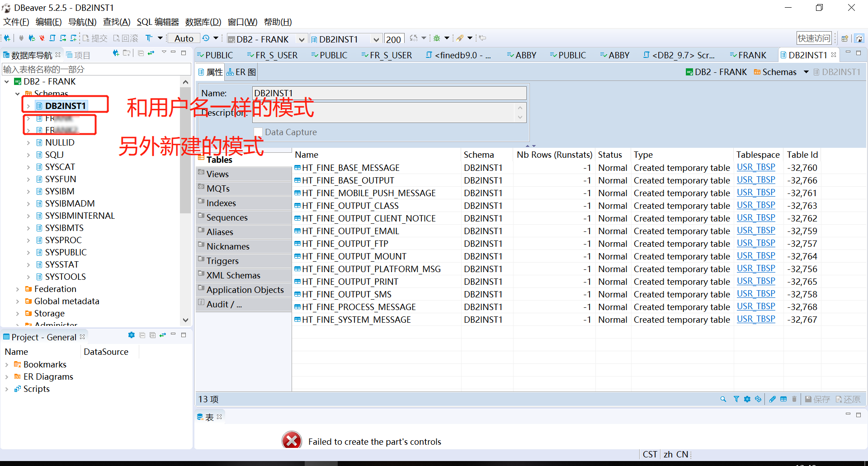Click the connect plug icon in main toolbar
Viewport: 868px width, 466px height.
21,38
